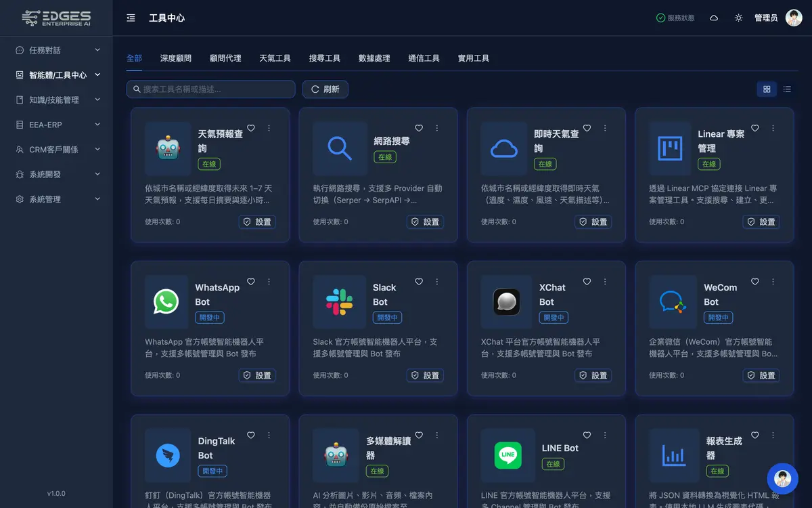Screen dimensions: 812x508
Task: Open more options menu for 網路搜尋
Action: click(x=436, y=128)
